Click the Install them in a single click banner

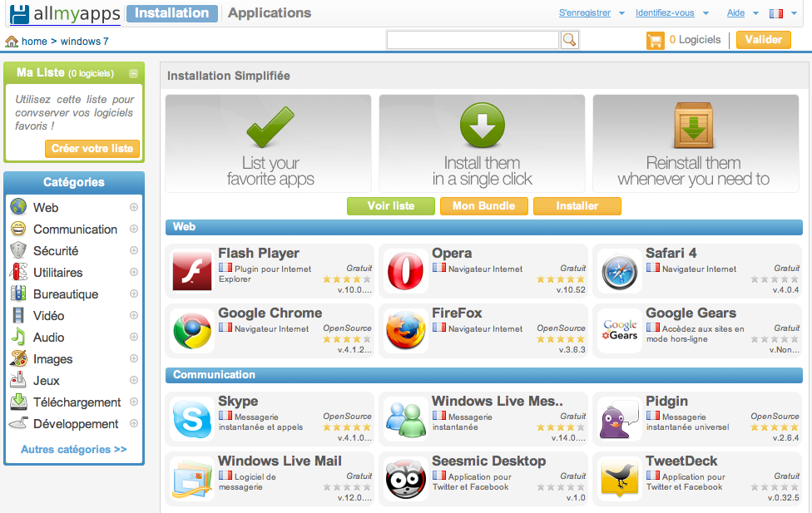(483, 143)
